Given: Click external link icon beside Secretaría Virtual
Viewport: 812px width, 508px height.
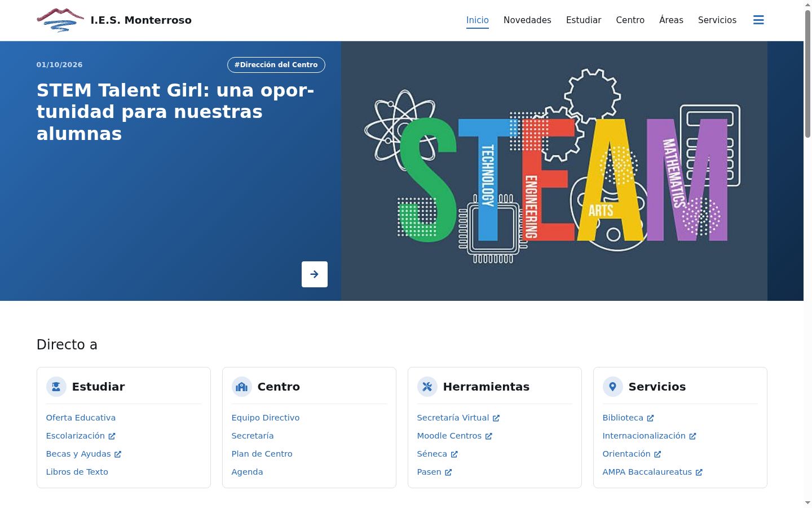Looking at the screenshot, I should (x=496, y=418).
